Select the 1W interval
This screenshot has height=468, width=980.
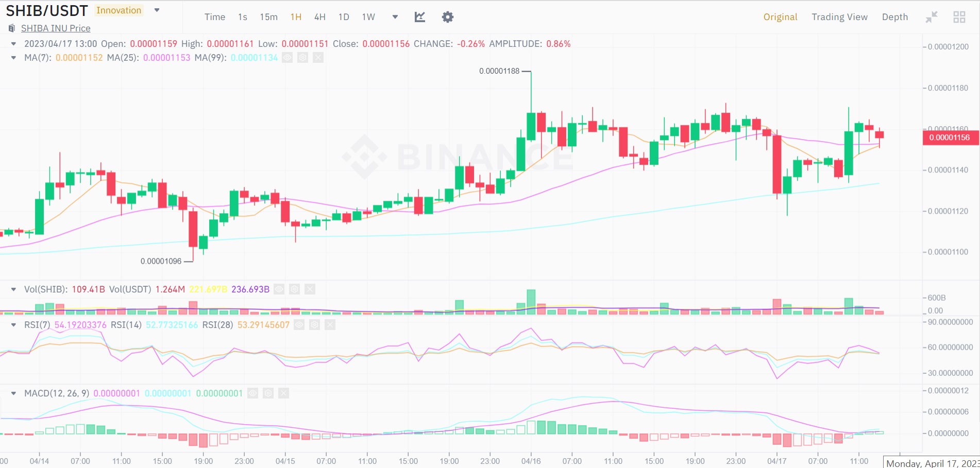[x=368, y=17]
